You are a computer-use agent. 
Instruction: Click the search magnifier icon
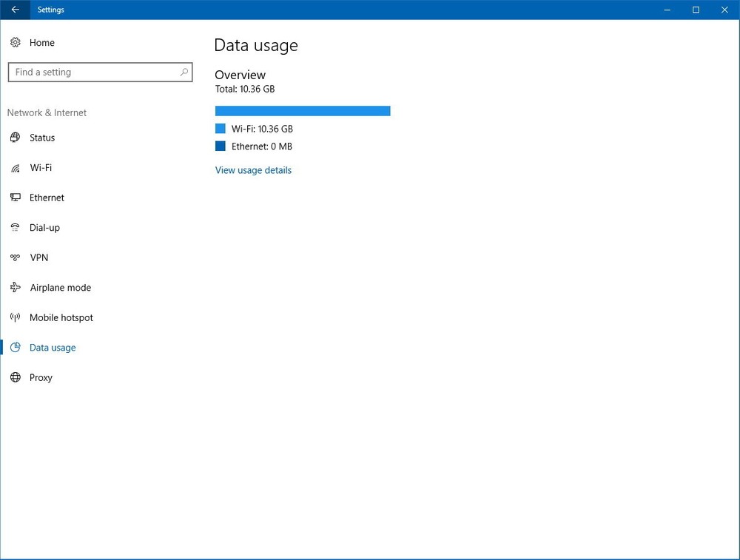184,72
